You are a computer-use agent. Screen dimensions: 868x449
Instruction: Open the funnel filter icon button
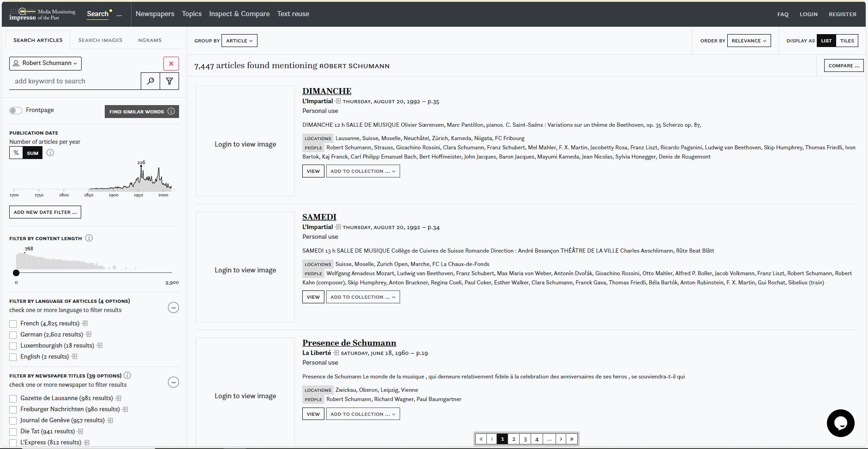pos(169,81)
